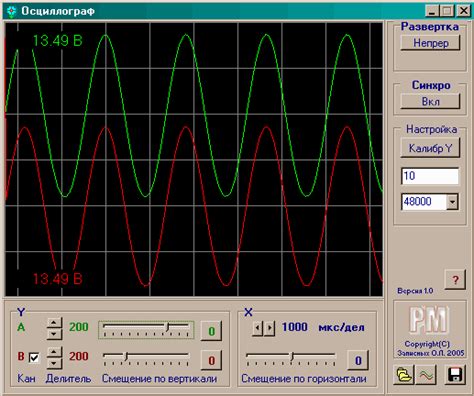Decrease X time base with left arrow
This screenshot has width=474, height=396.
click(257, 328)
